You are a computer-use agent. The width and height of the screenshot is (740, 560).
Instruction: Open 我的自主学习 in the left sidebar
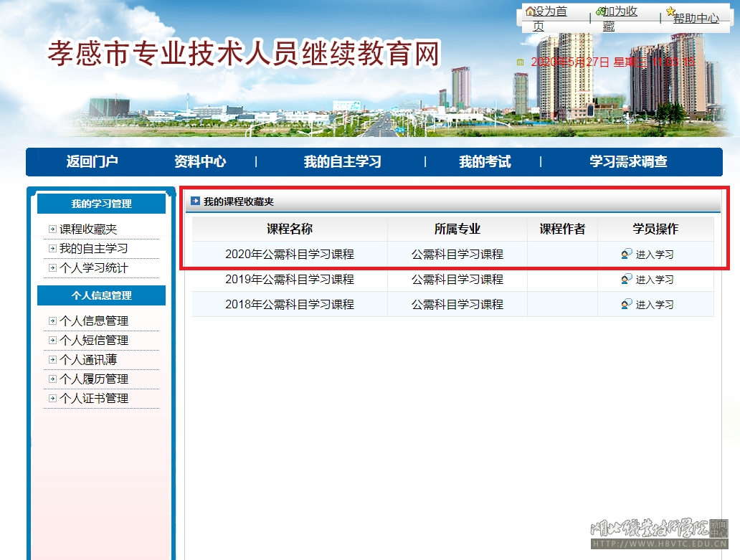pos(93,249)
